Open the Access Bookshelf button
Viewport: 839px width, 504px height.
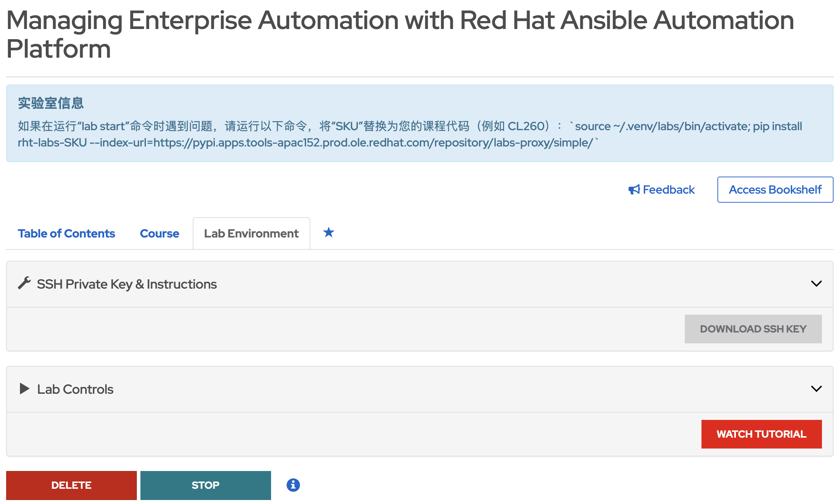coord(775,190)
